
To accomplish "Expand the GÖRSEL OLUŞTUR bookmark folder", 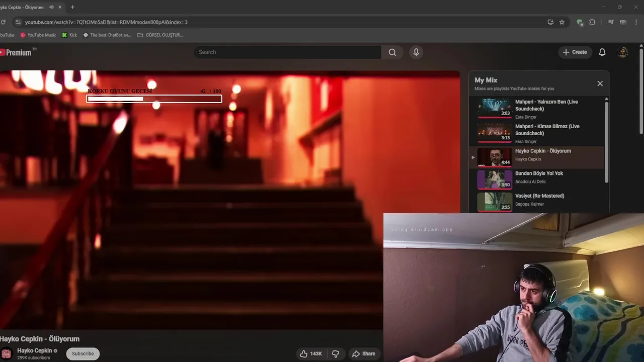I will pyautogui.click(x=160, y=35).
